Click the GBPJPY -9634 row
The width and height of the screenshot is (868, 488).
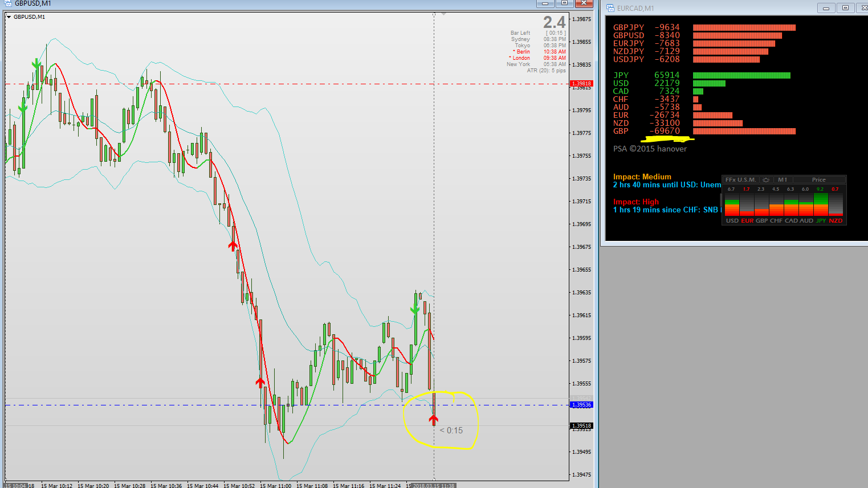pos(704,27)
